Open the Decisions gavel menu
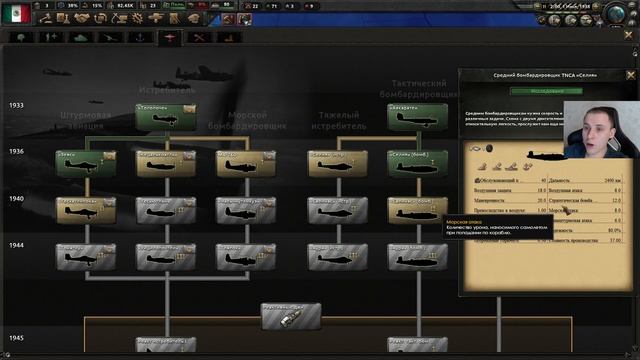 [46, 18]
